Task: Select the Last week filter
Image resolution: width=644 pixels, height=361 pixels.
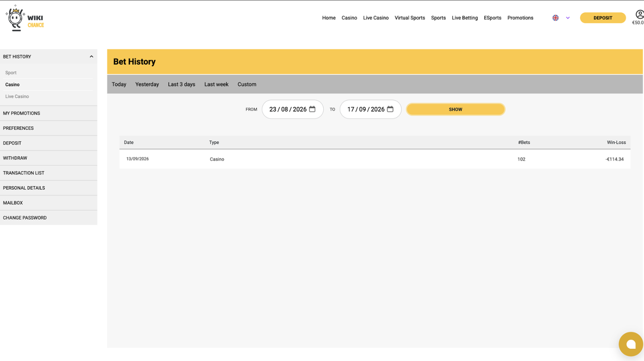Action: (x=216, y=84)
